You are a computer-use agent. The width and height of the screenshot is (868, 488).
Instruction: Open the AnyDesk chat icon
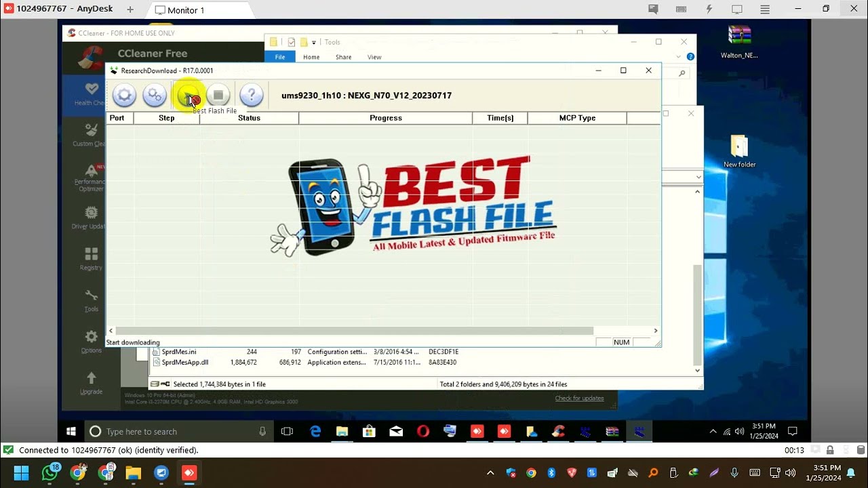pyautogui.click(x=653, y=9)
